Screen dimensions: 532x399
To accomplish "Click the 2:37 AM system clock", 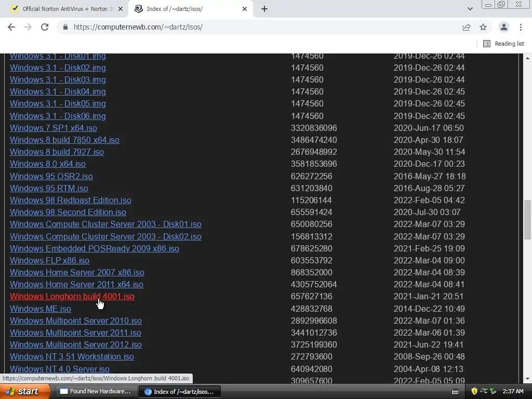I will (513, 392).
